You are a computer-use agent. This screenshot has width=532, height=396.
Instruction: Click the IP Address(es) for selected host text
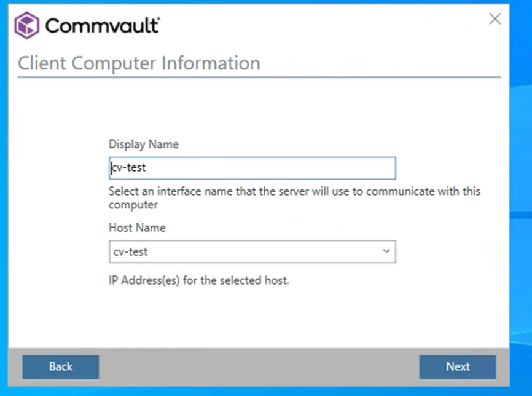click(199, 280)
